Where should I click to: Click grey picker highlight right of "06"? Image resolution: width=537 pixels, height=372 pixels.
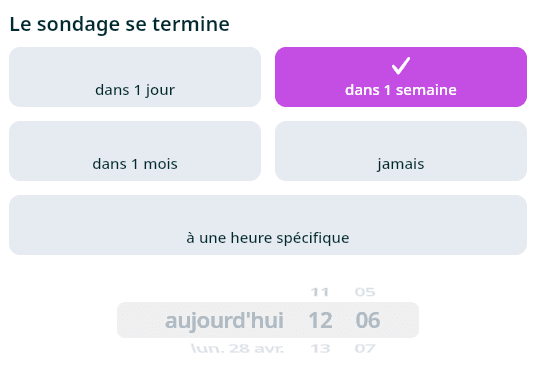click(x=400, y=320)
